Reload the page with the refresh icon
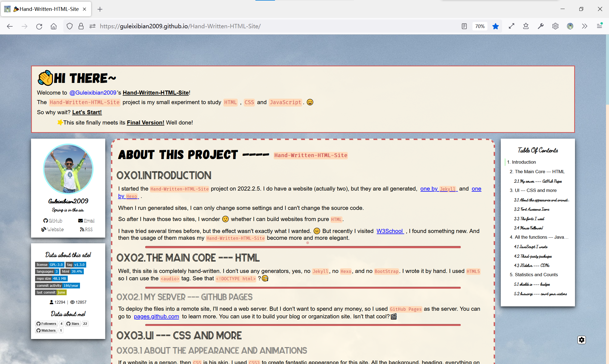609x364 pixels. pyautogui.click(x=39, y=26)
